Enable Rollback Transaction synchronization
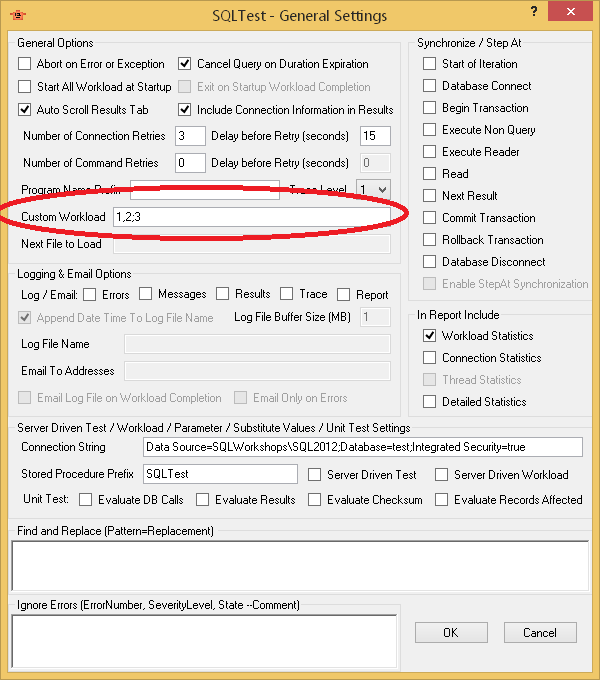Image resolution: width=600 pixels, height=680 pixels. click(x=430, y=240)
